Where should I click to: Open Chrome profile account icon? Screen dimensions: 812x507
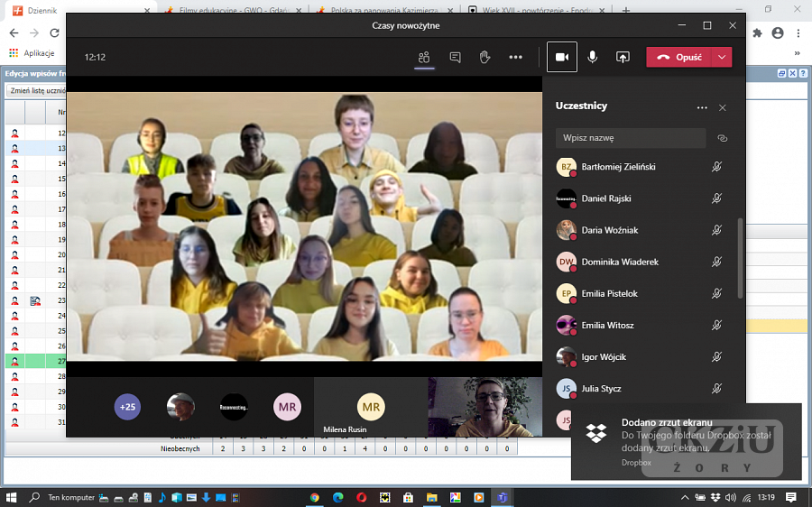click(x=778, y=32)
